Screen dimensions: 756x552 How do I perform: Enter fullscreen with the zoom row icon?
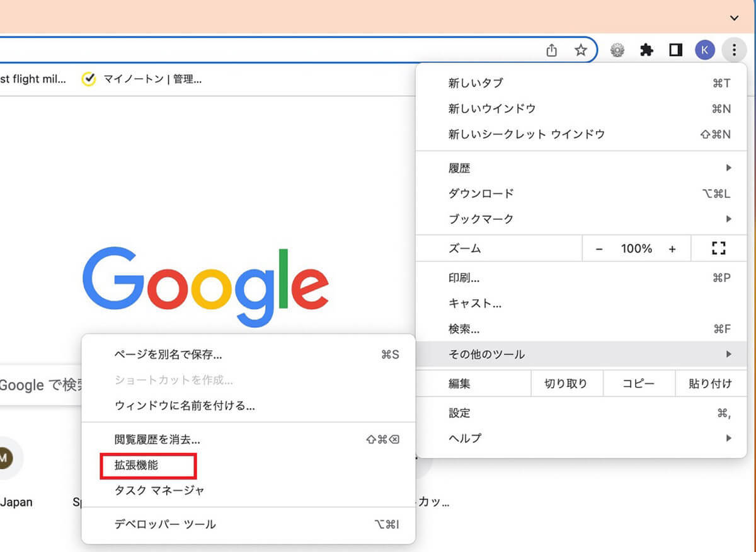(719, 248)
